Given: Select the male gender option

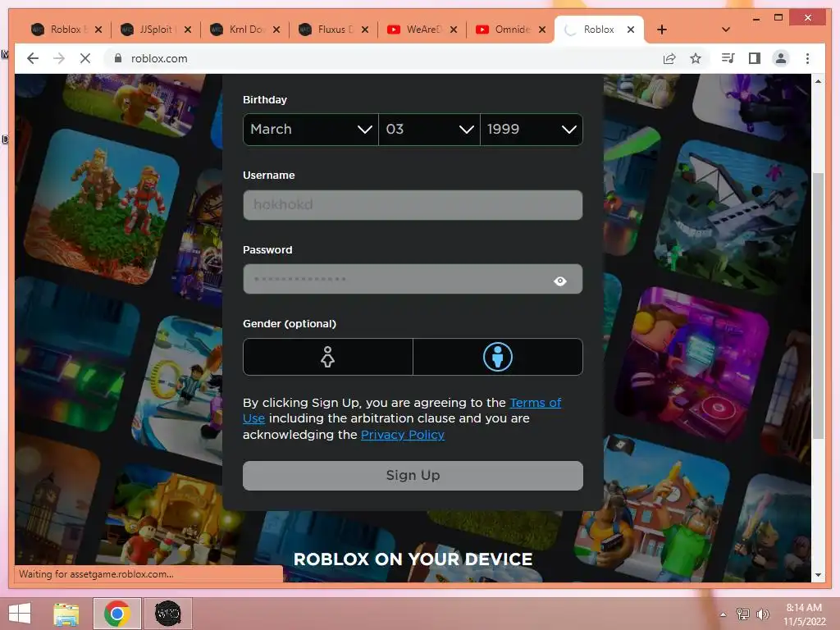Looking at the screenshot, I should pos(498,357).
